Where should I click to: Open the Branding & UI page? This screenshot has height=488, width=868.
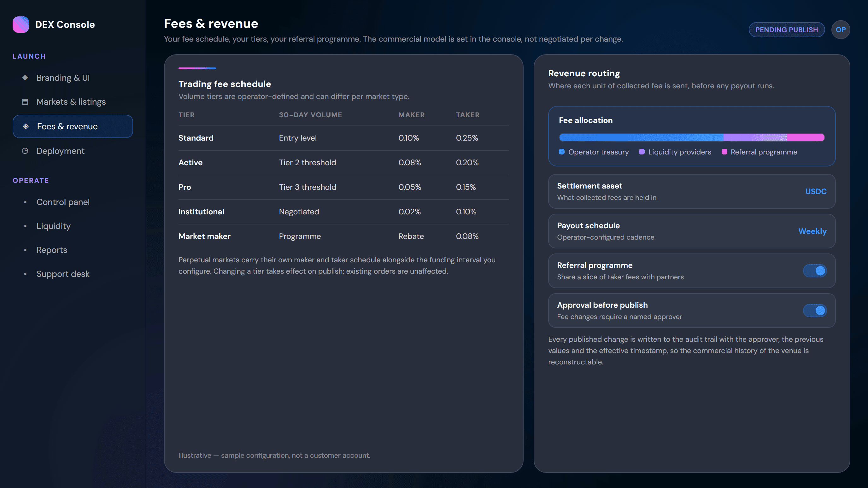coord(73,78)
